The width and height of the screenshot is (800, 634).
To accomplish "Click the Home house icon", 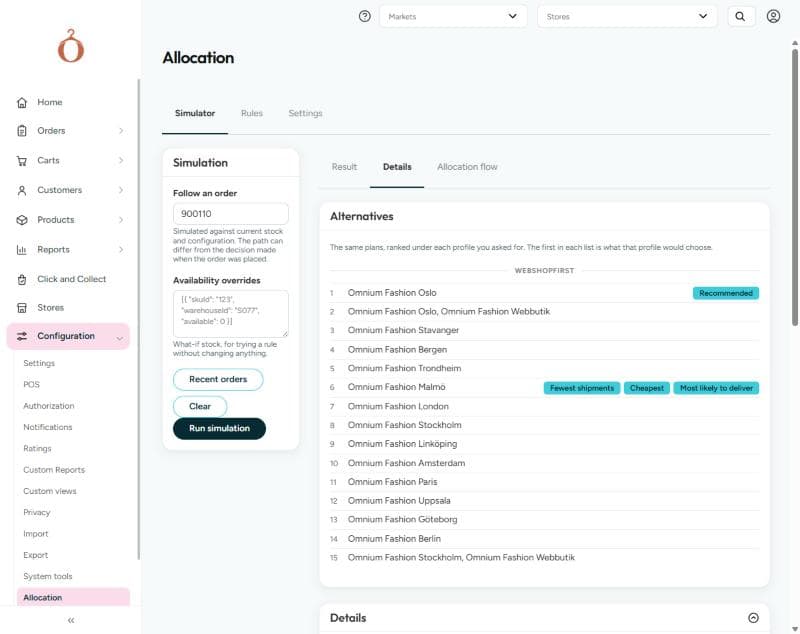I will 22,103.
